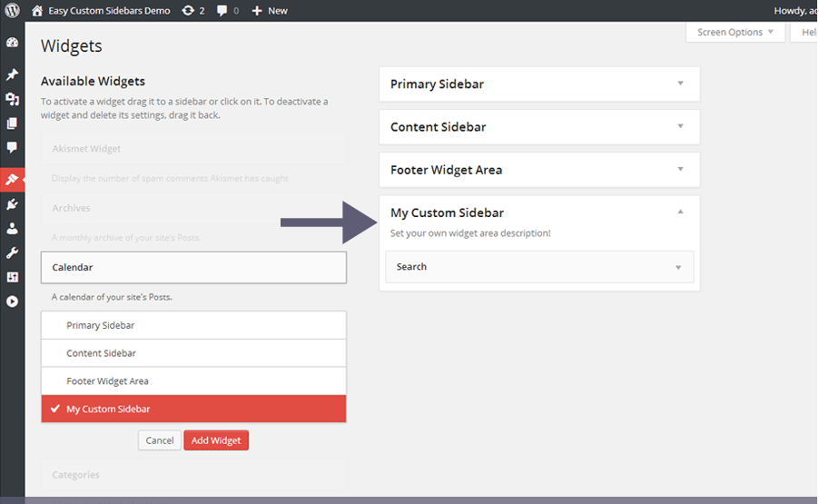The image size is (819, 504).
Task: Open Tools wrench icon in sidebar
Action: pyautogui.click(x=12, y=252)
